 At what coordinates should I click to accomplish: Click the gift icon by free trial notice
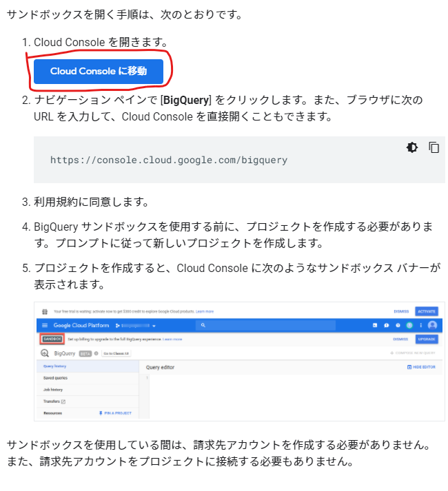[x=45, y=311]
